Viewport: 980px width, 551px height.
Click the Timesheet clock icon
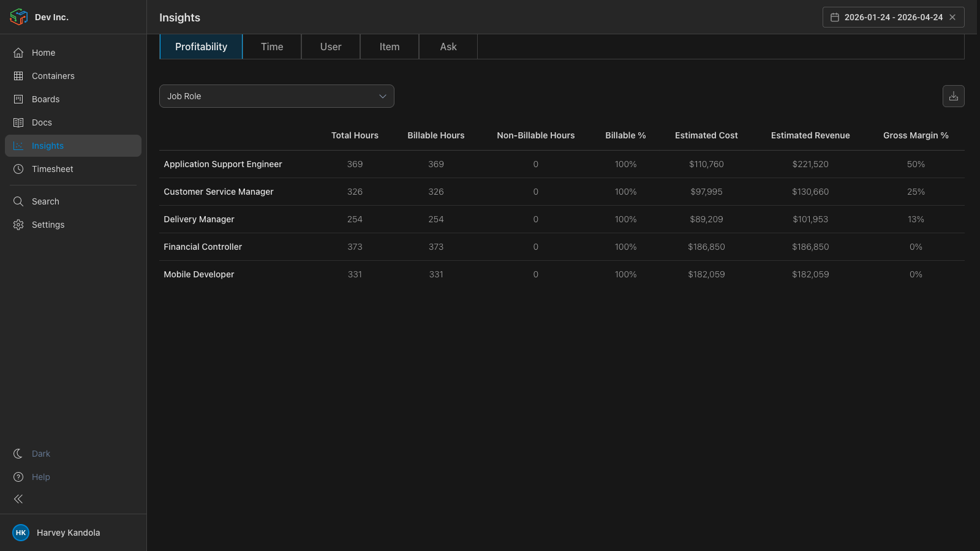pyautogui.click(x=18, y=169)
